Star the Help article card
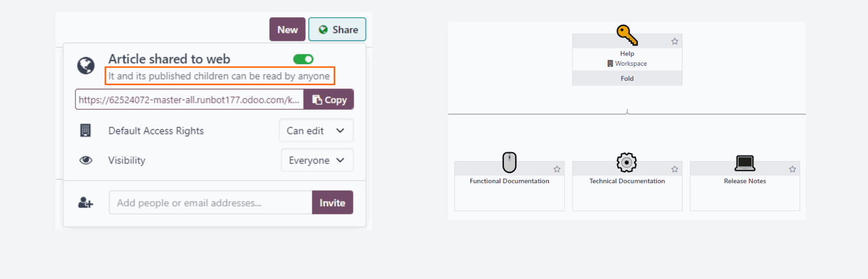This screenshot has height=279, width=868. click(674, 41)
